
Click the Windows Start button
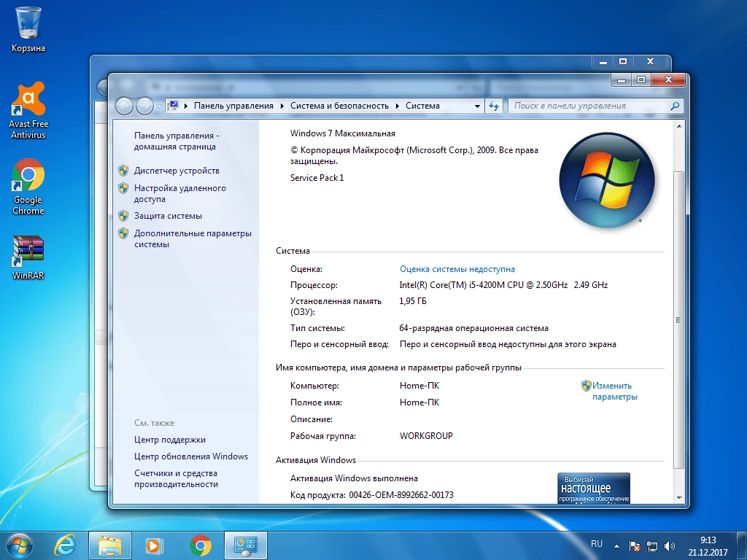coord(20,545)
